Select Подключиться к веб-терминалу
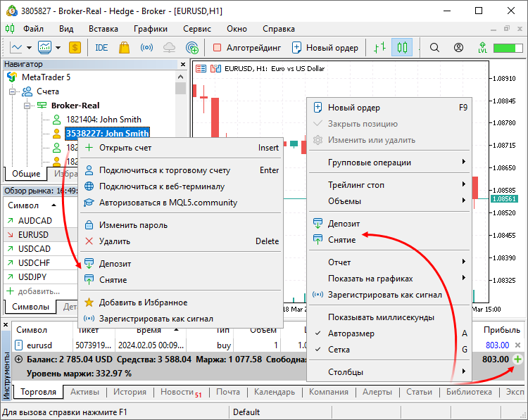528x420 pixels. 180,186
